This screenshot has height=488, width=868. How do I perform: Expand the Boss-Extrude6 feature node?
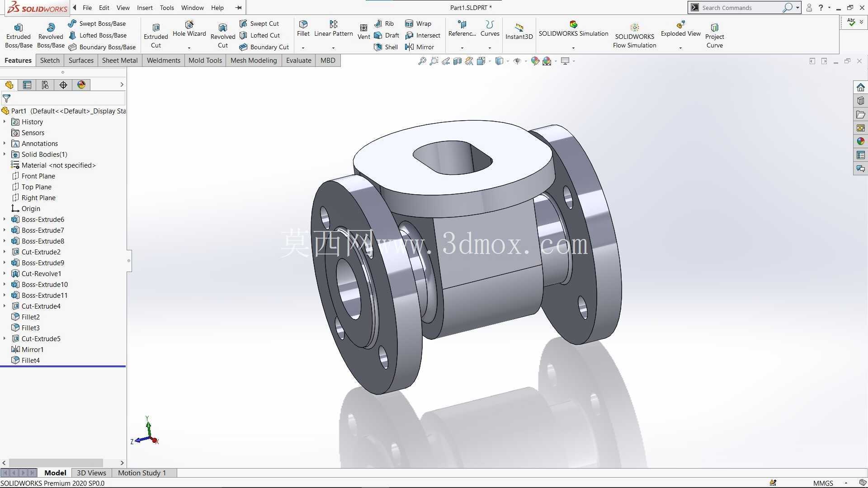(x=5, y=219)
